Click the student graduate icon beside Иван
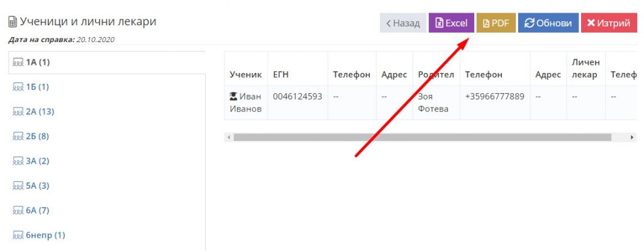644x251 pixels. point(233,97)
